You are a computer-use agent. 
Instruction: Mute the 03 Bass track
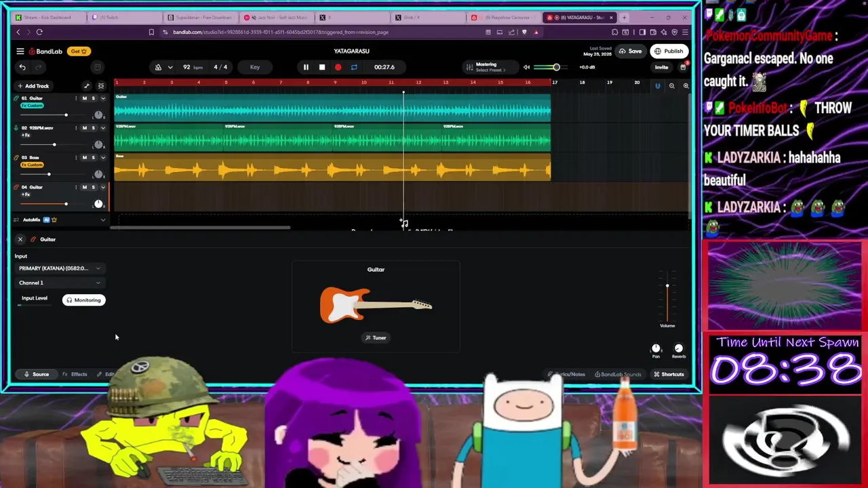click(x=85, y=157)
